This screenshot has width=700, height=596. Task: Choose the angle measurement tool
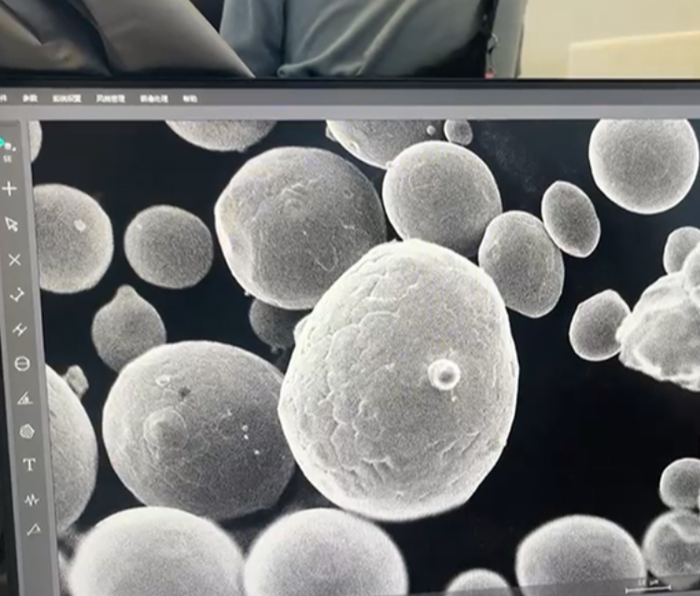point(25,398)
